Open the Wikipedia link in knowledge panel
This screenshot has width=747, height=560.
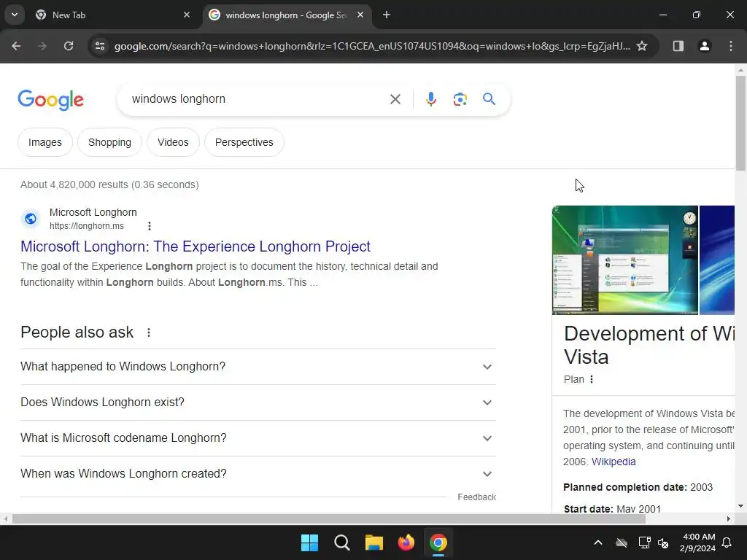pyautogui.click(x=613, y=462)
